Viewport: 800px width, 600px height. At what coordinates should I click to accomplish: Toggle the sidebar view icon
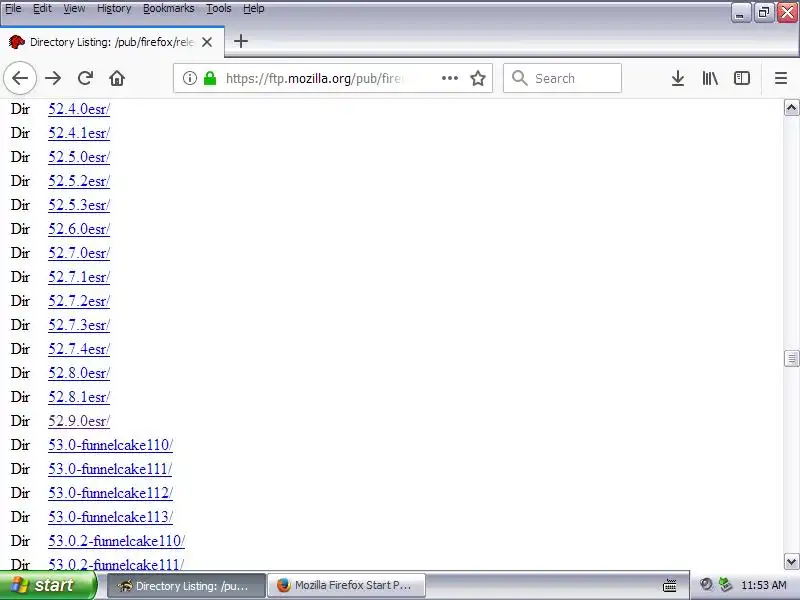(x=741, y=78)
